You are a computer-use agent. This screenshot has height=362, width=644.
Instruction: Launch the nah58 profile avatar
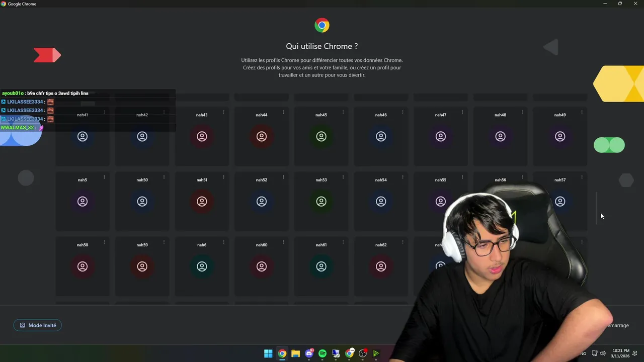(83, 266)
